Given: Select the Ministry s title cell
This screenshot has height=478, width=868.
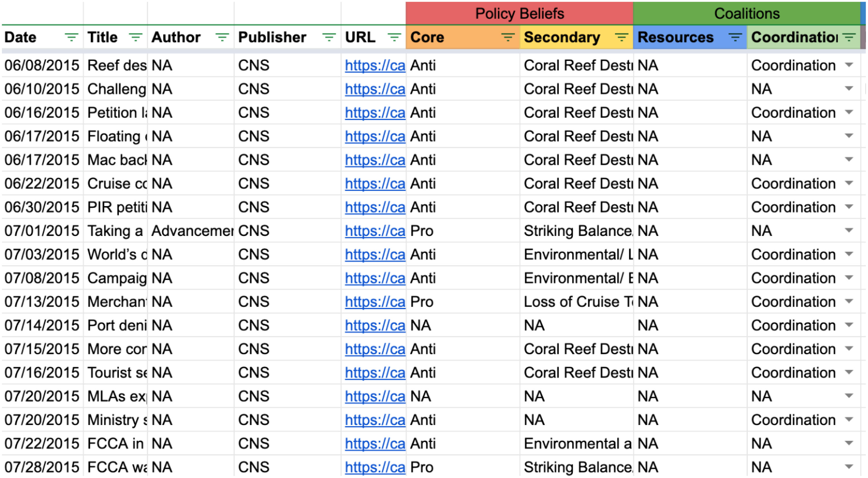Looking at the screenshot, I should pyautogui.click(x=115, y=420).
